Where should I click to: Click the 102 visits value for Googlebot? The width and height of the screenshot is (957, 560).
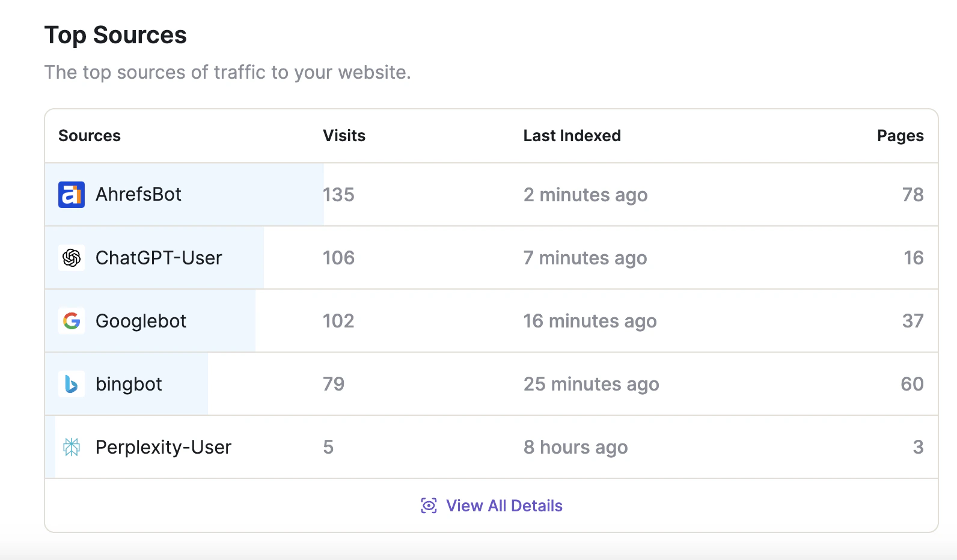click(338, 321)
